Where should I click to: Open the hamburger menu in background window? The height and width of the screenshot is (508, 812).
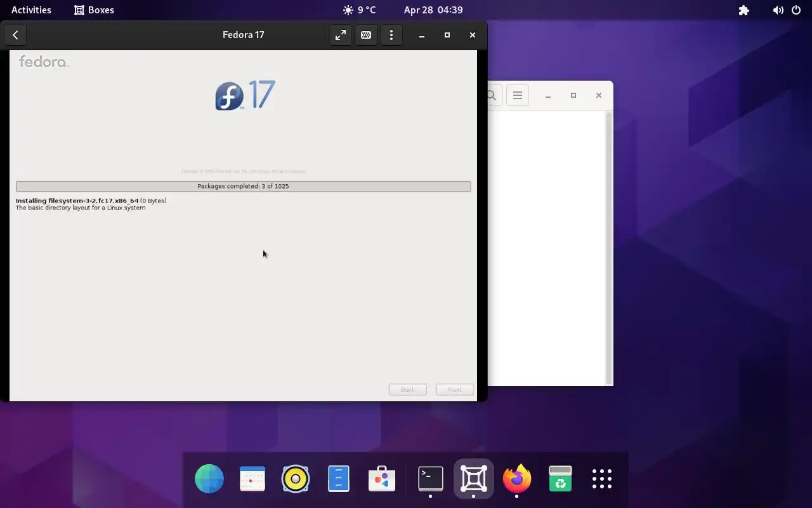click(x=518, y=95)
